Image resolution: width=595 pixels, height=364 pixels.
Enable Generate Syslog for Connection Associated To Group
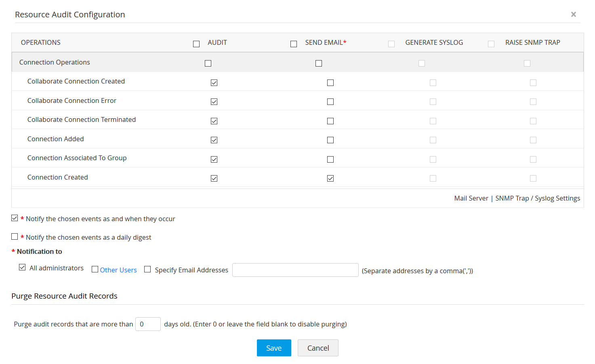coord(433,159)
